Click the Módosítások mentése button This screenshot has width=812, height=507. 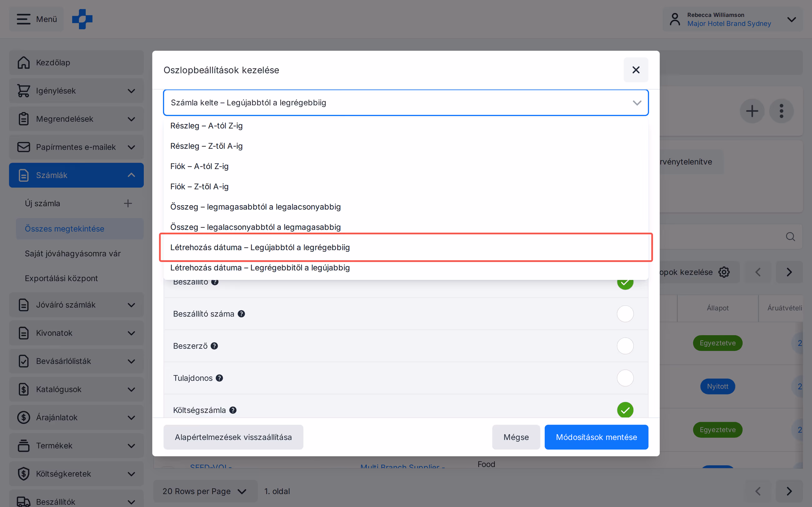[596, 437]
